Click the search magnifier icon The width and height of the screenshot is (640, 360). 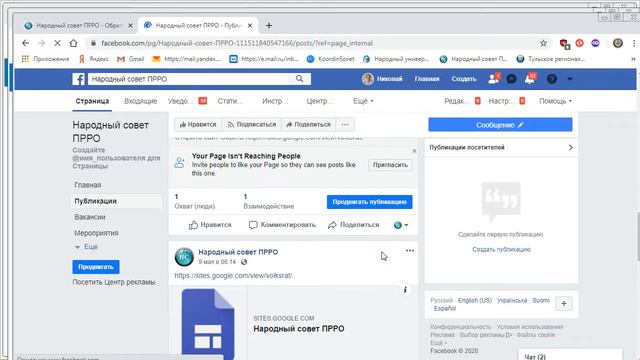coord(299,79)
